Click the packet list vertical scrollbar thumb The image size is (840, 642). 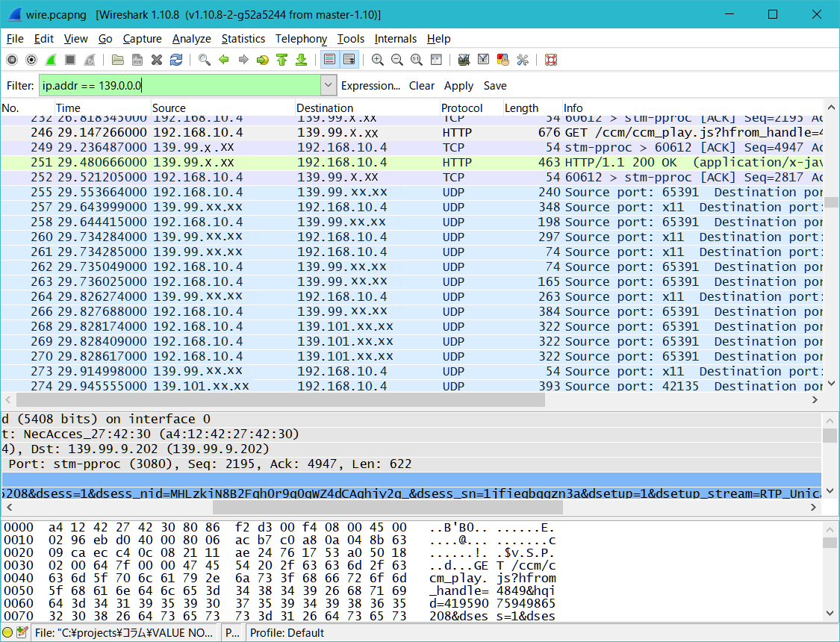pos(831,202)
